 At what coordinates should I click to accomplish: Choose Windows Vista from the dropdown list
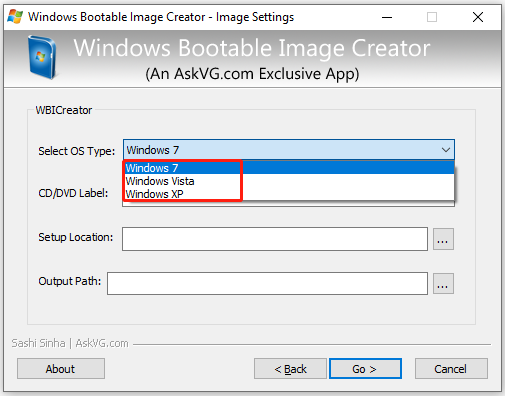(x=289, y=181)
